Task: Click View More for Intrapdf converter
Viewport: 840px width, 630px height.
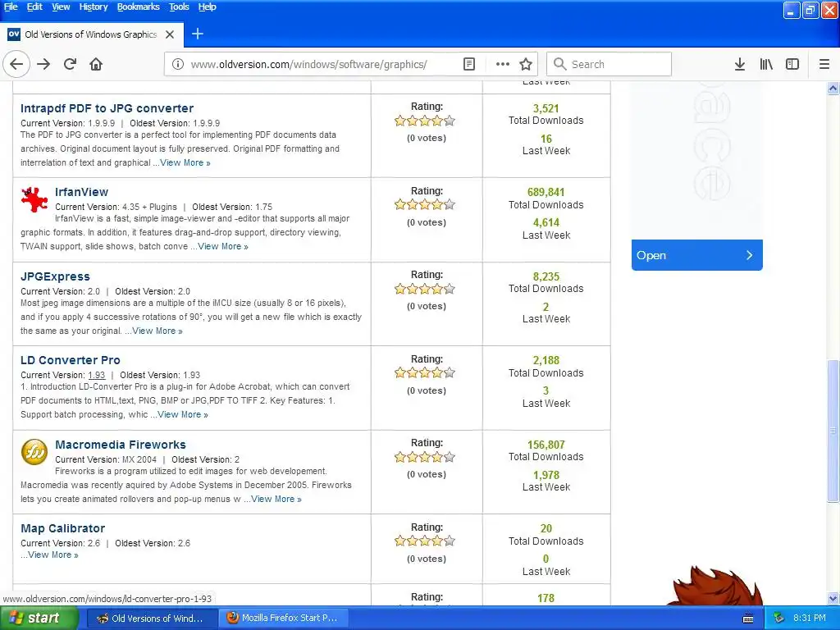Action: click(185, 163)
